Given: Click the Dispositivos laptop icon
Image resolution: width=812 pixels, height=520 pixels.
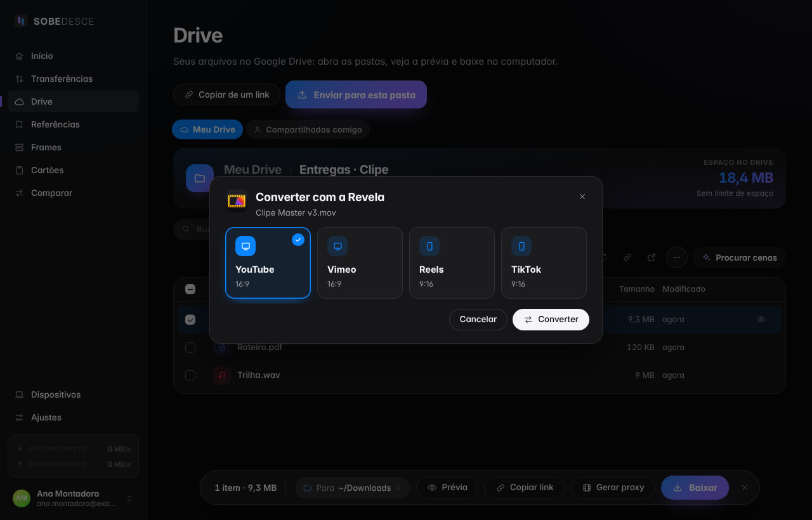Looking at the screenshot, I should coord(20,394).
